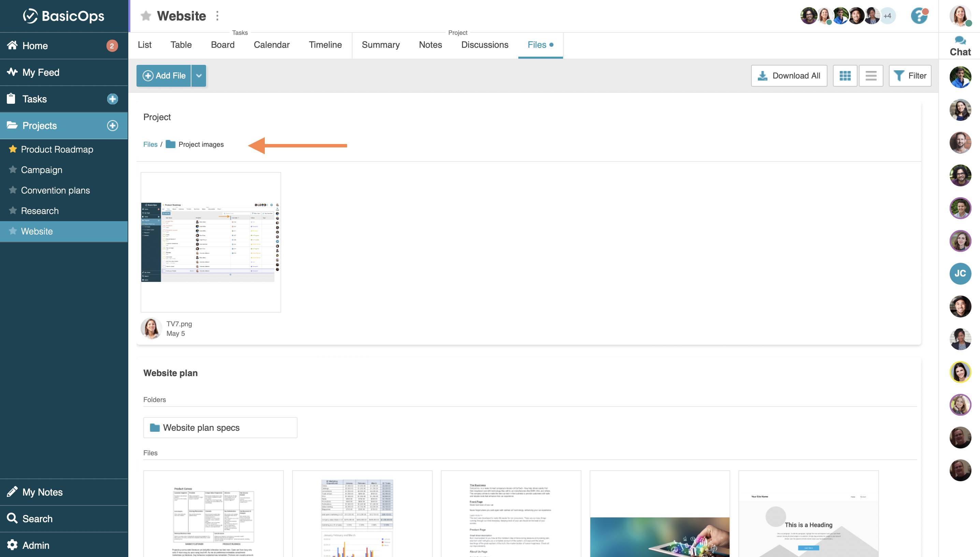This screenshot has height=557, width=980.
Task: Select the Files tab
Action: coord(540,45)
